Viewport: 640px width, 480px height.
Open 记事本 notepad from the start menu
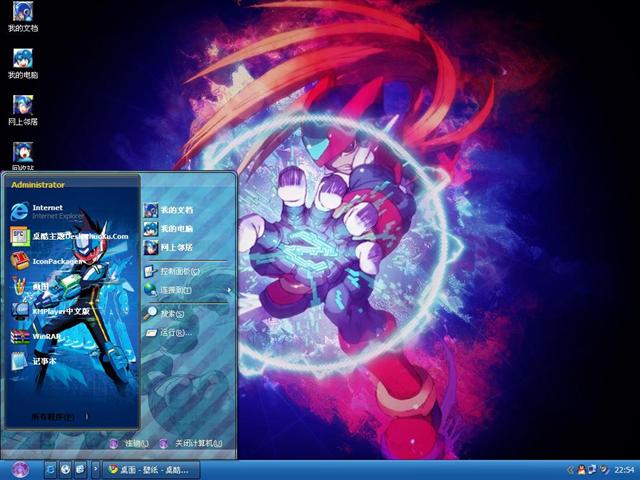[33, 361]
